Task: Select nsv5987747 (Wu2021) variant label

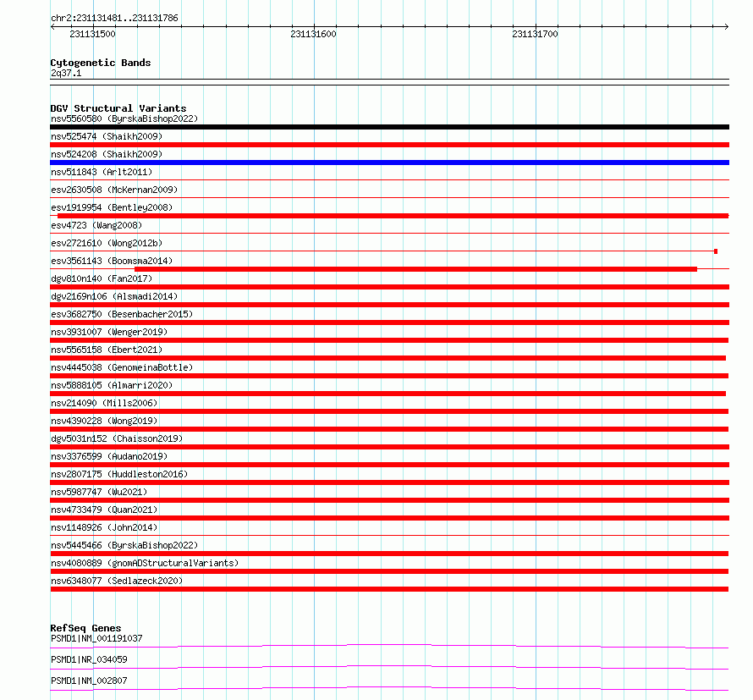Action: click(99, 492)
